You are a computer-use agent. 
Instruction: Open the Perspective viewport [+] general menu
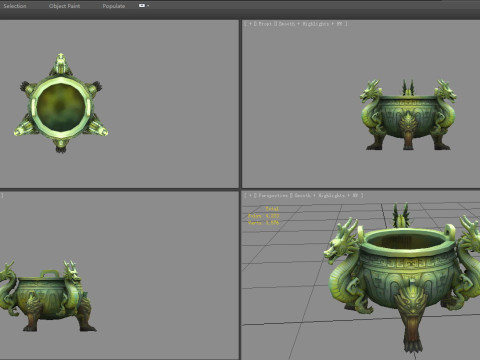250,196
